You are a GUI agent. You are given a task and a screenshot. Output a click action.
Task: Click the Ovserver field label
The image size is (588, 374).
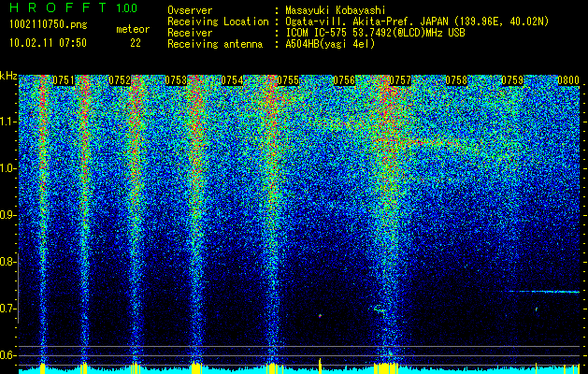click(190, 10)
